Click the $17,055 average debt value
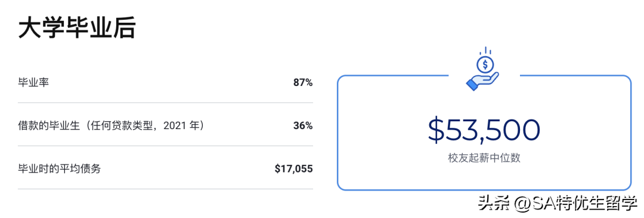The width and height of the screenshot is (644, 218). click(x=293, y=168)
